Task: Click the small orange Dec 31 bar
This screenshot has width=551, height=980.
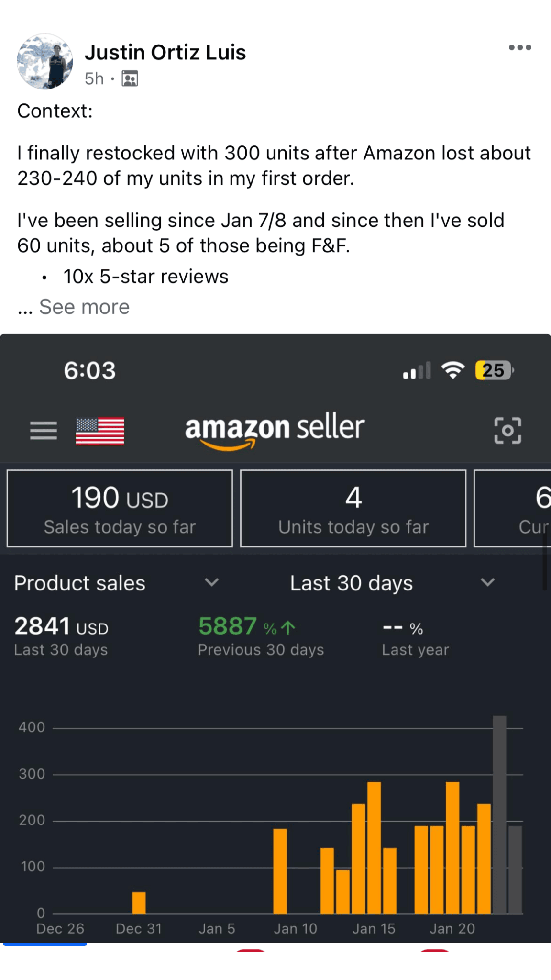Action: coord(139,903)
